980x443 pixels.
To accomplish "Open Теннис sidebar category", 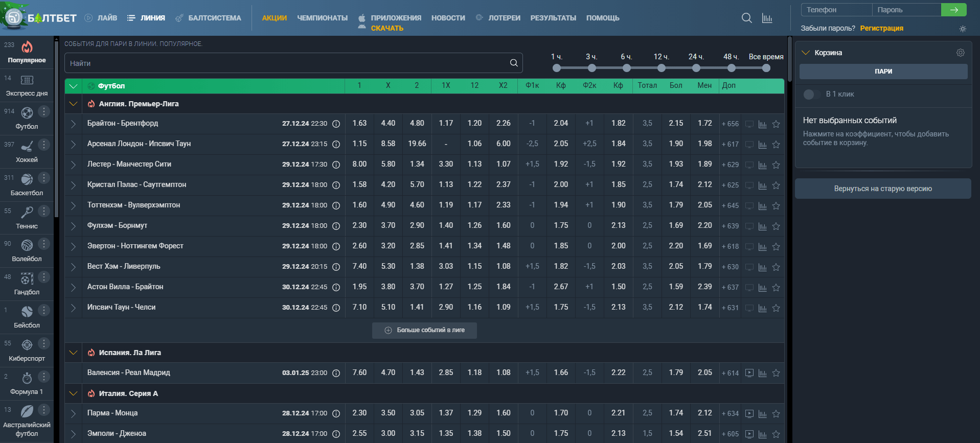I will pos(27,218).
